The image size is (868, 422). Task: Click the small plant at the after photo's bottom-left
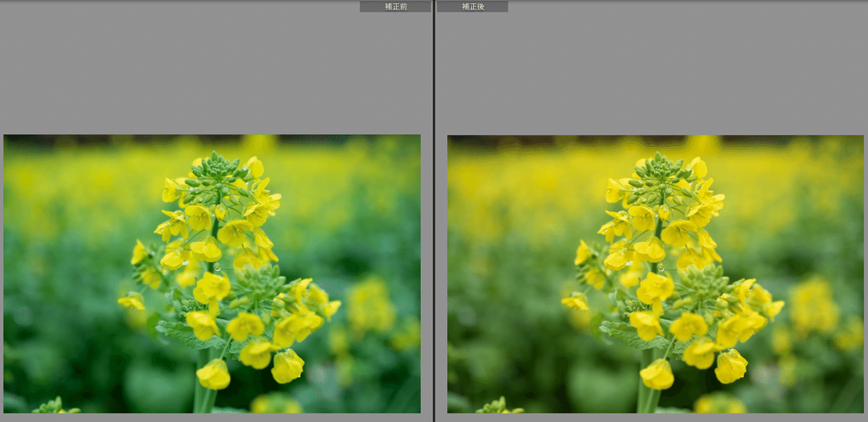click(x=499, y=407)
